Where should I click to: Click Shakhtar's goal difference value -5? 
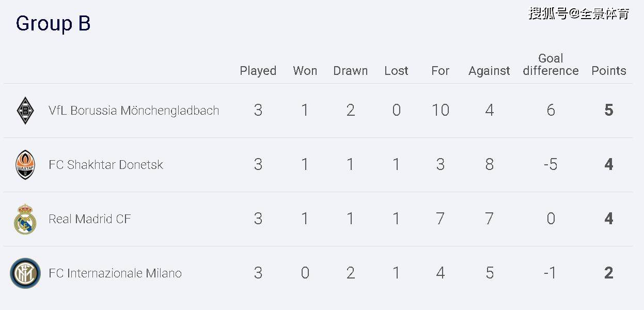(x=551, y=164)
